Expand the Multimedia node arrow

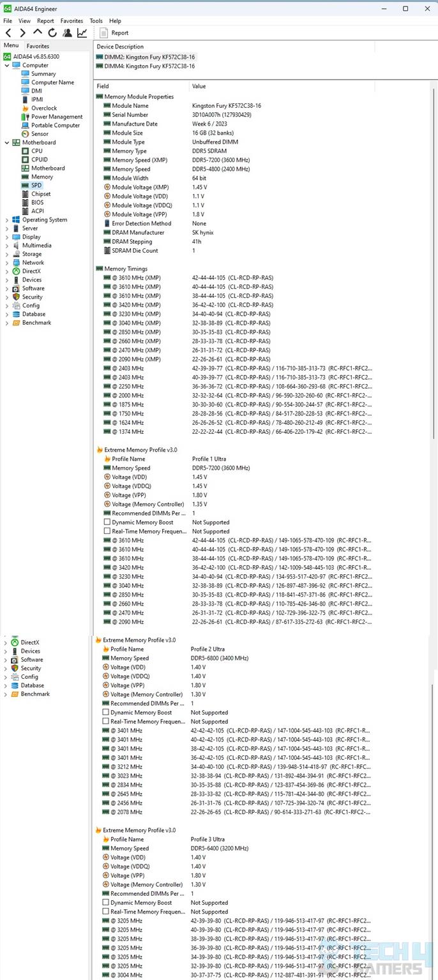[7, 246]
